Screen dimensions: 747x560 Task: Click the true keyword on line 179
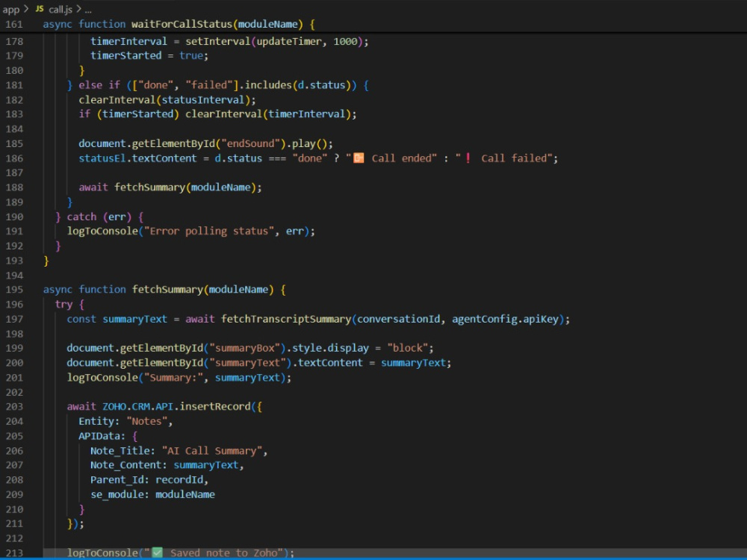191,56
